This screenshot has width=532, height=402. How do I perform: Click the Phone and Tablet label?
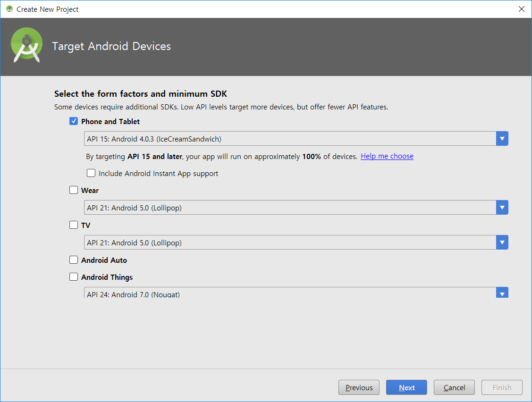pos(110,121)
